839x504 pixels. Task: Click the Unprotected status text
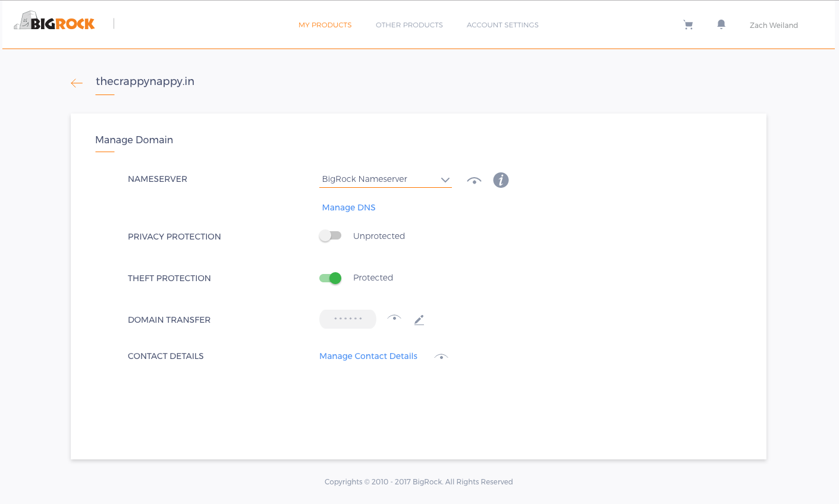pos(379,236)
